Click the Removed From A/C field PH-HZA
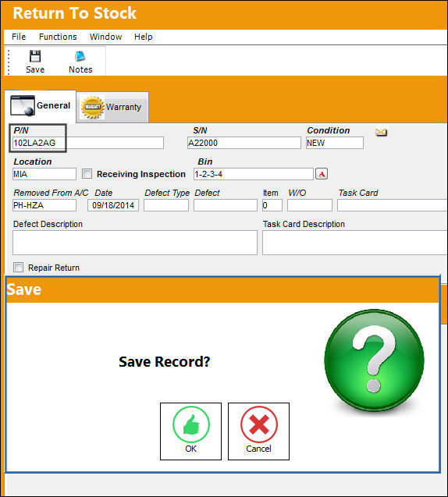448x497 pixels. pyautogui.click(x=44, y=205)
